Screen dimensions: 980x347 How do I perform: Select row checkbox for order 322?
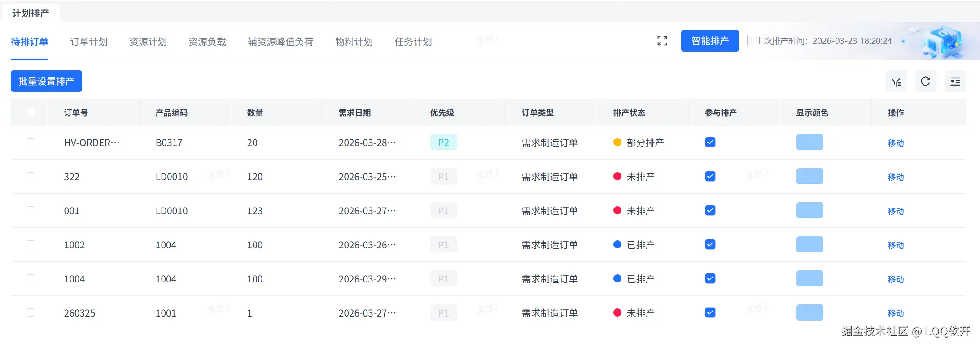click(31, 176)
